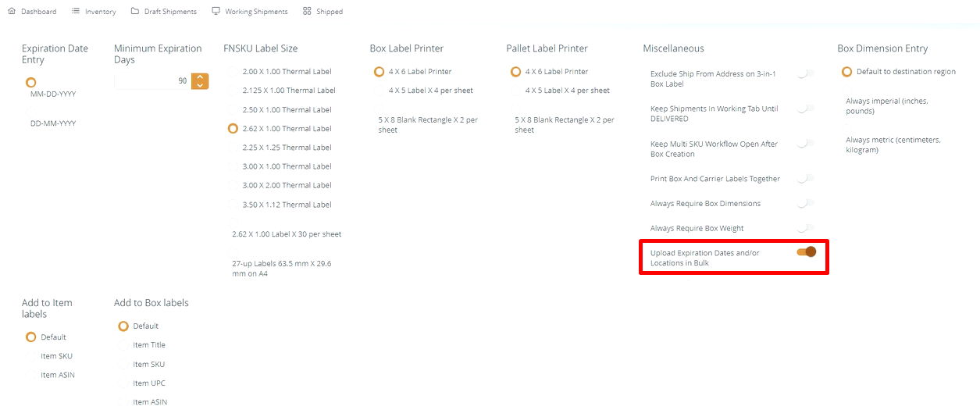Choose 3.00 X 2.00 Thermal Label size
Viewport: 980px width, 417px height.
(x=233, y=186)
